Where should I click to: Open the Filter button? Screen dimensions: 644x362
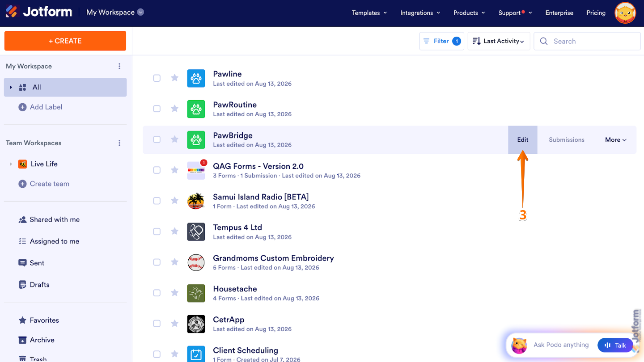coord(441,41)
